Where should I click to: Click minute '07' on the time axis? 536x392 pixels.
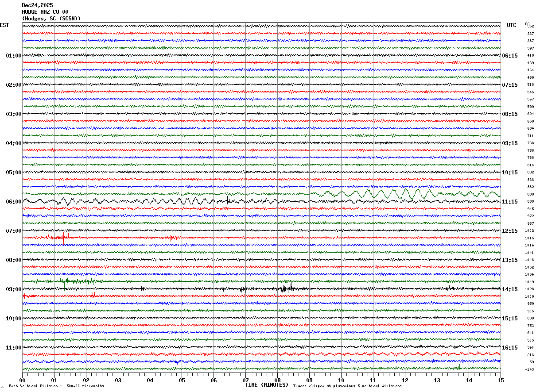pos(245,380)
